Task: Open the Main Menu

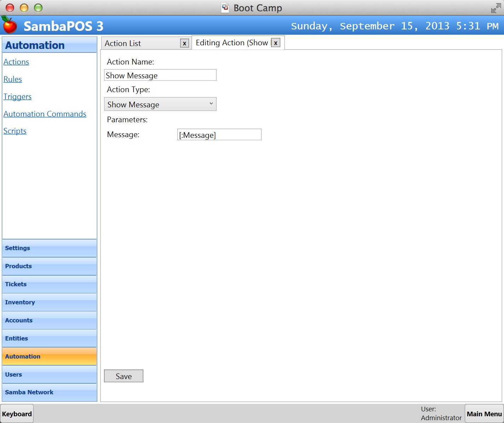Action: coord(484,414)
